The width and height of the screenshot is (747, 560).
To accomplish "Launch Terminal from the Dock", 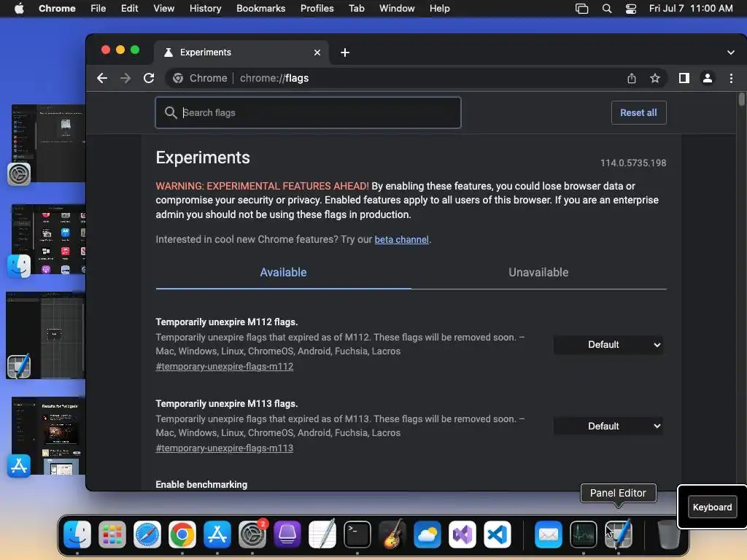I will (357, 534).
